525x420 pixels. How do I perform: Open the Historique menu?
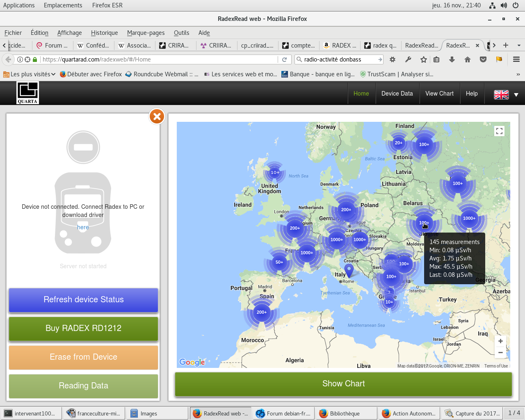pos(104,33)
